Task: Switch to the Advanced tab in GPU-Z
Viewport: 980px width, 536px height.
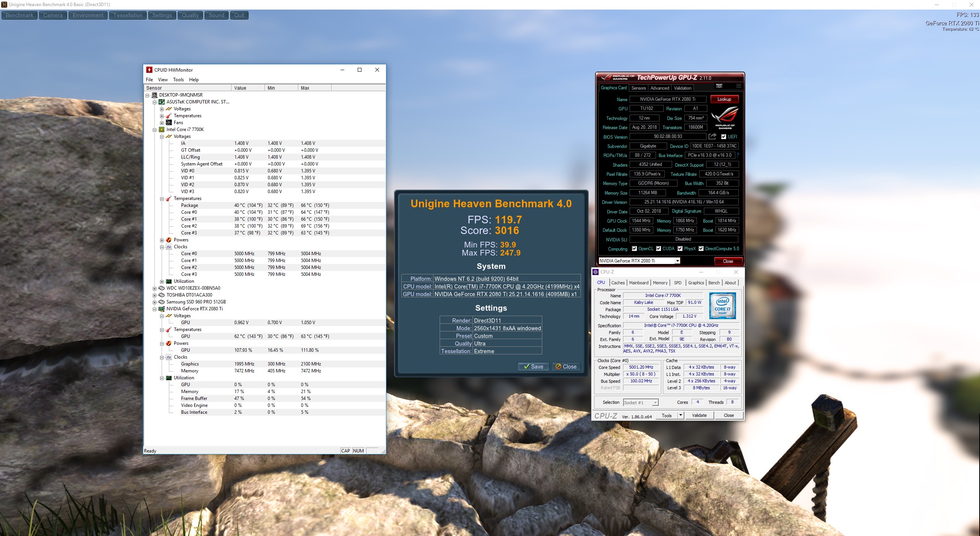Action: pos(659,88)
